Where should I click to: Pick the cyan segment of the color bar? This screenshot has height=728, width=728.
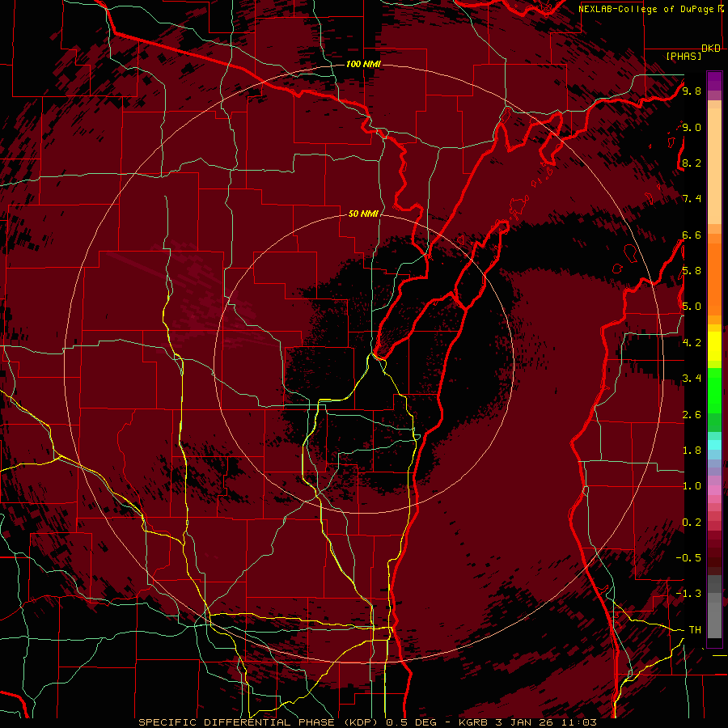(714, 445)
